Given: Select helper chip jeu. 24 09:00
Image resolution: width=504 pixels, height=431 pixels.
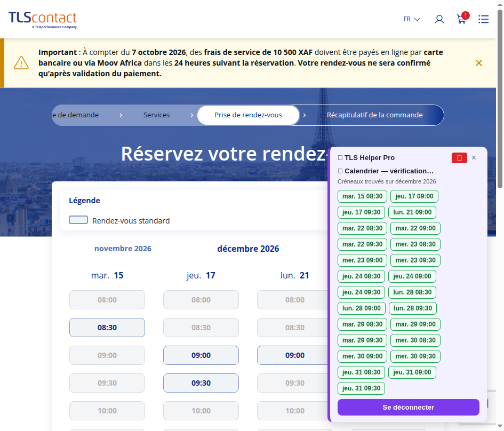Looking at the screenshot, I should tap(412, 276).
